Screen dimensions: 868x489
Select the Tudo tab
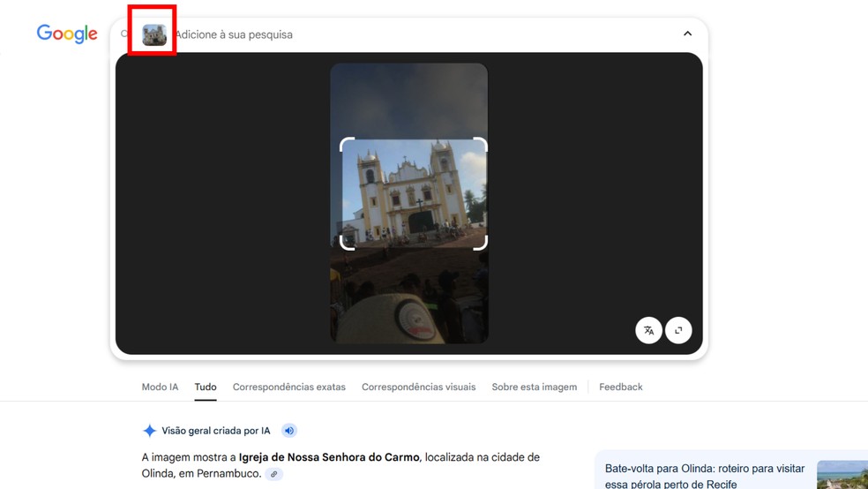206,387
